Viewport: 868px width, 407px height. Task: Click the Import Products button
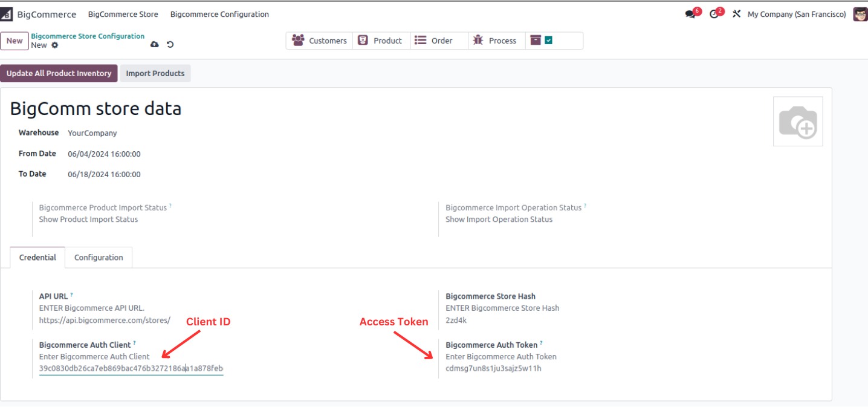pyautogui.click(x=155, y=73)
